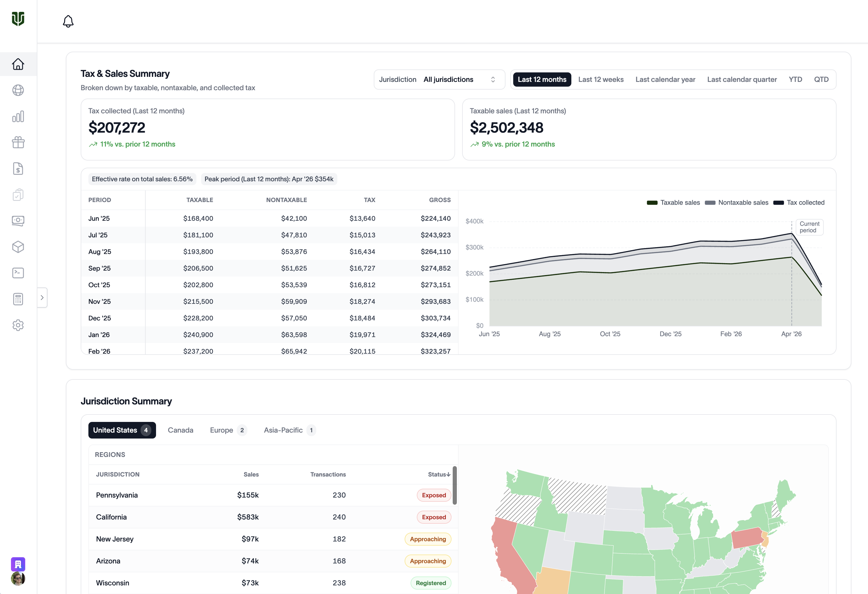
Task: Click the Tax collected $207,272 card
Action: 267,130
